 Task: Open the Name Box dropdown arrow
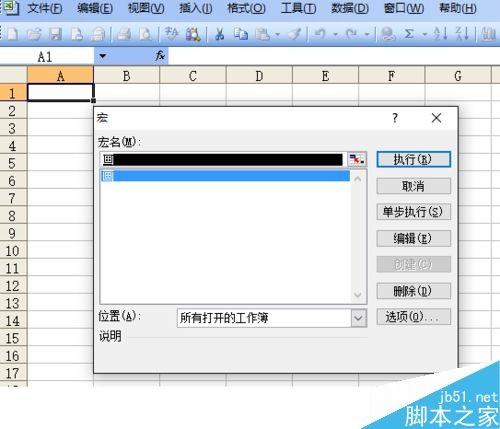point(103,56)
